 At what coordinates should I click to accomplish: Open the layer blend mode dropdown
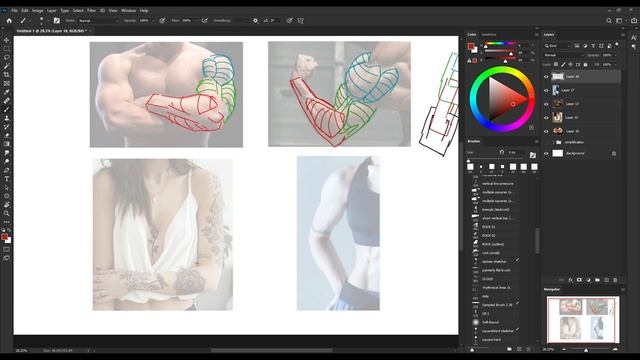(564, 55)
